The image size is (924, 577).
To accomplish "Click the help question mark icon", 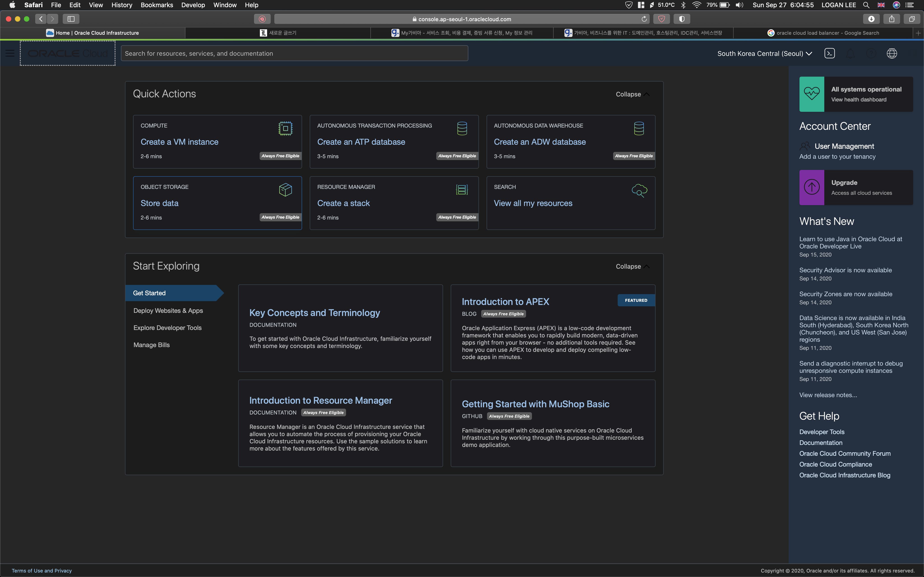I will point(871,53).
